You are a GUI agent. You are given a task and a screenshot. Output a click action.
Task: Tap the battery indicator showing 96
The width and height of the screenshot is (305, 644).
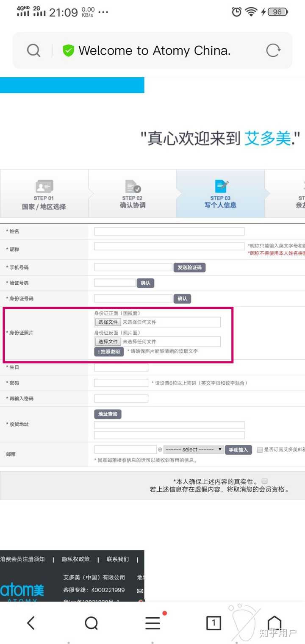(278, 12)
